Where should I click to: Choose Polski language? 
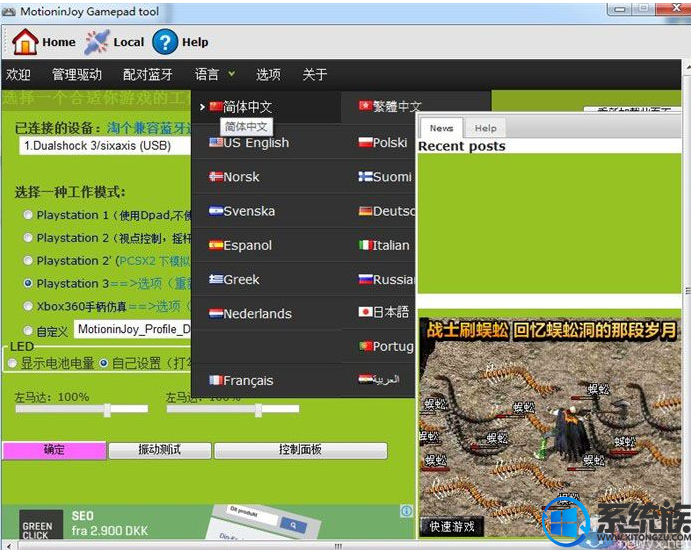(383, 142)
